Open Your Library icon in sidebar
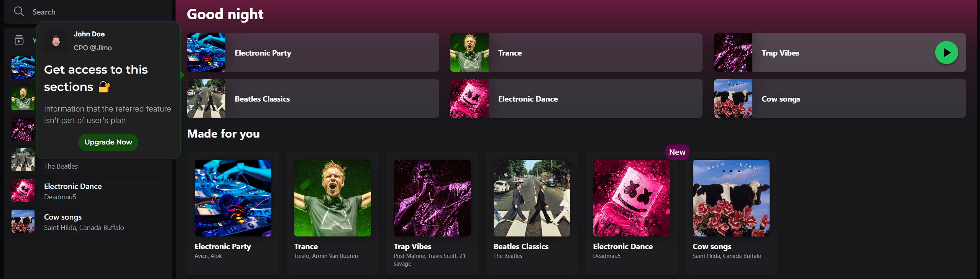Image resolution: width=980 pixels, height=279 pixels. tap(19, 40)
